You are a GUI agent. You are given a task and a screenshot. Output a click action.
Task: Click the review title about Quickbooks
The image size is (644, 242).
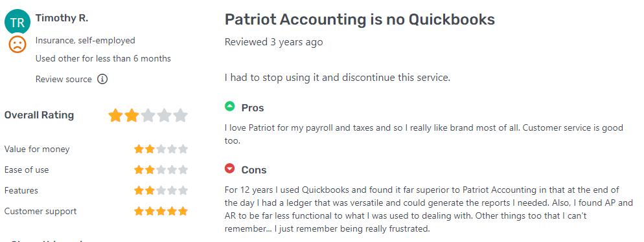360,19
